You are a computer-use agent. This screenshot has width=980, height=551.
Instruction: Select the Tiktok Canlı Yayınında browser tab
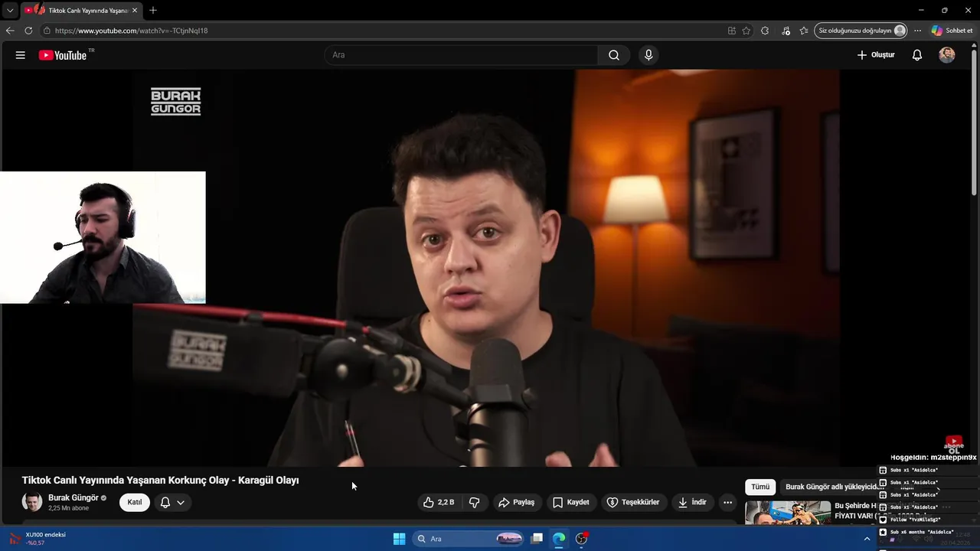[x=82, y=10]
